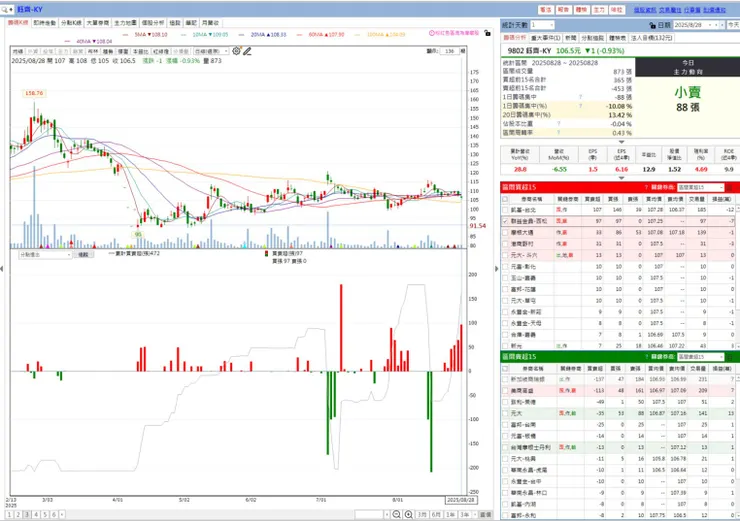
Task: Sort buy table by 買賣超 column
Action: [592, 199]
